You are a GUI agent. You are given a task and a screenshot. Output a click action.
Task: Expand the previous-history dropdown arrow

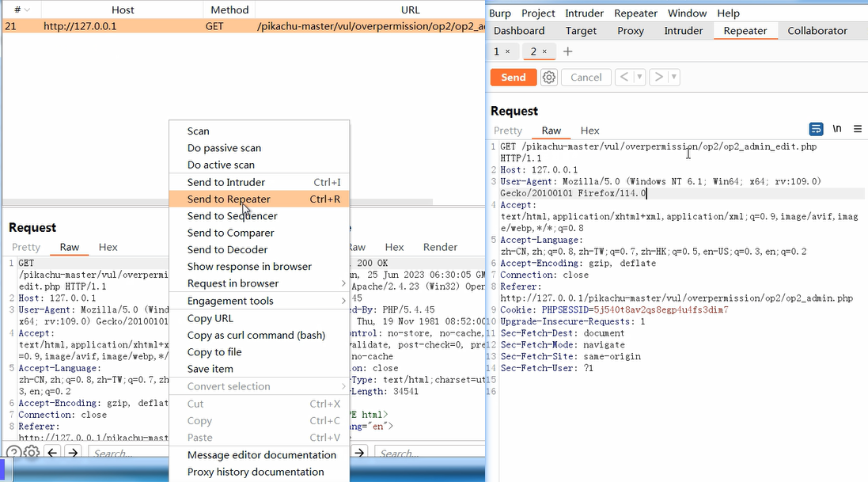tap(639, 77)
